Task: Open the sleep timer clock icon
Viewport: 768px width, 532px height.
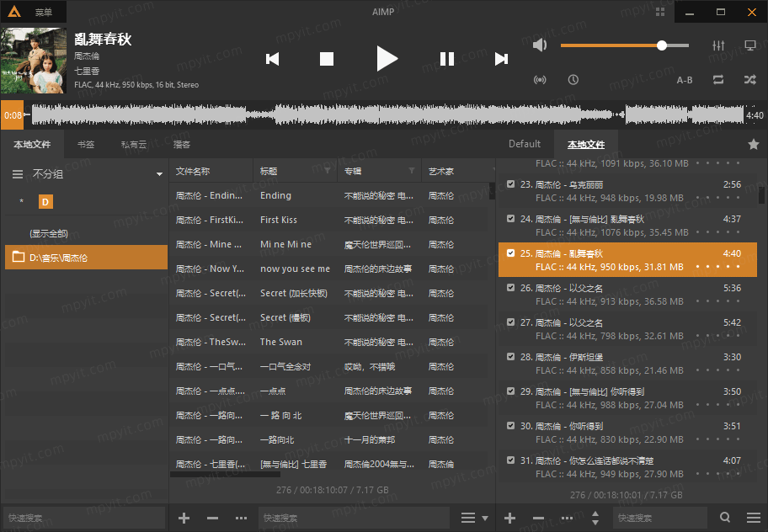Action: [x=573, y=80]
